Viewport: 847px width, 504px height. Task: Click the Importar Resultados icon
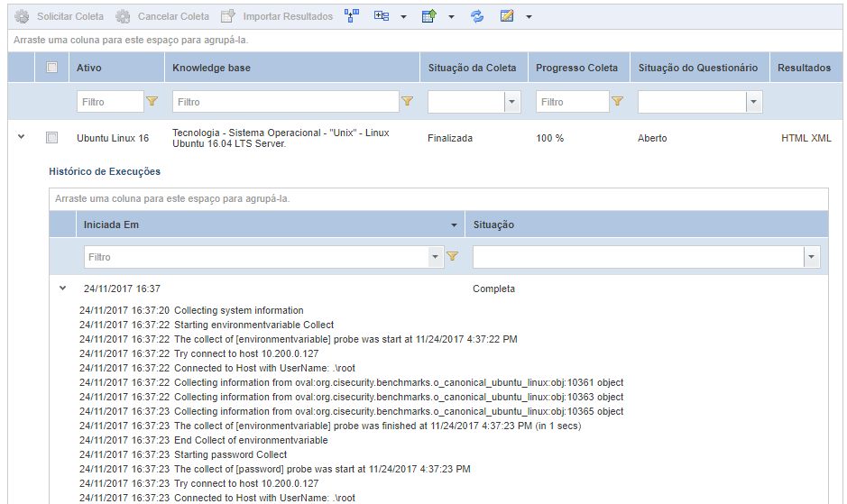pos(228,16)
